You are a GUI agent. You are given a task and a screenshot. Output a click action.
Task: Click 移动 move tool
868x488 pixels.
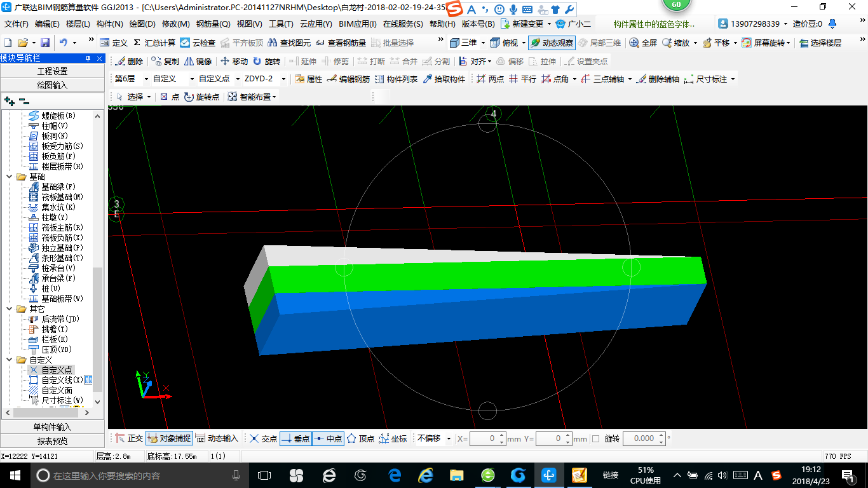click(x=234, y=61)
